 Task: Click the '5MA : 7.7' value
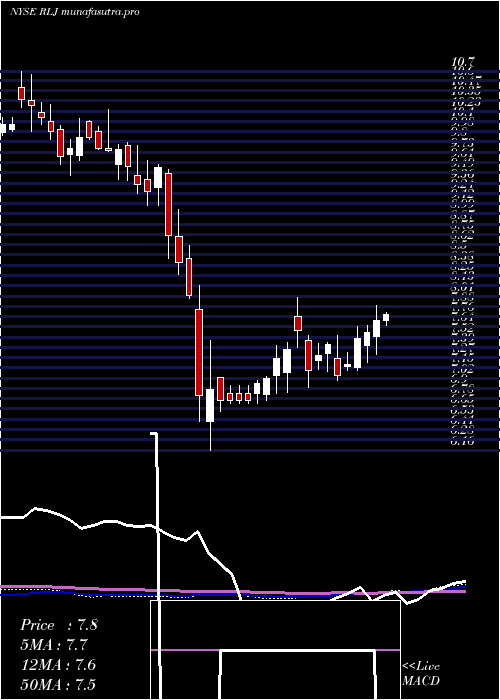click(54, 645)
